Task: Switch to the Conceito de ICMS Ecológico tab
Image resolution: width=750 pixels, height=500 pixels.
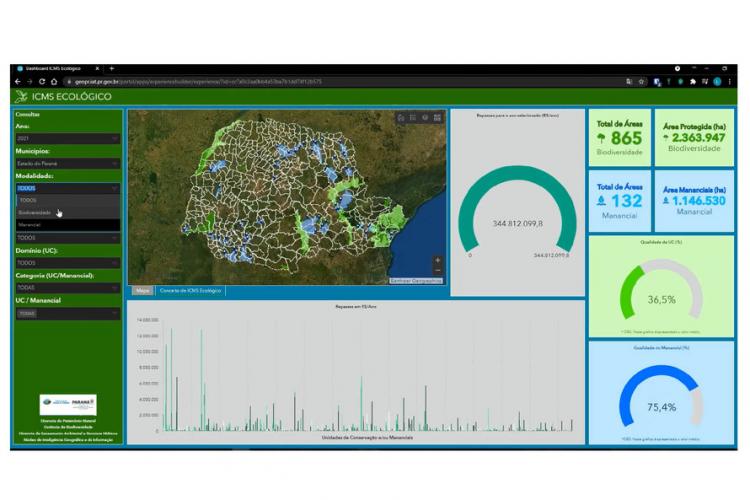Action: click(190, 291)
